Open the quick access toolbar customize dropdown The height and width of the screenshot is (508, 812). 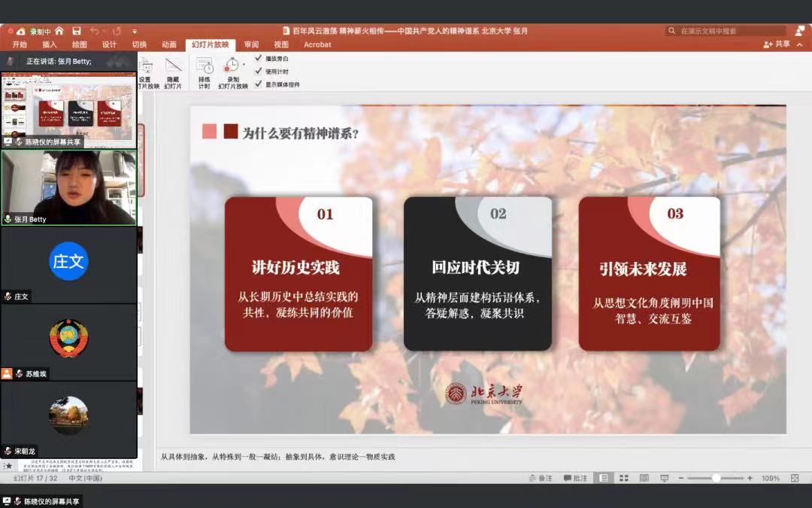[x=135, y=31]
